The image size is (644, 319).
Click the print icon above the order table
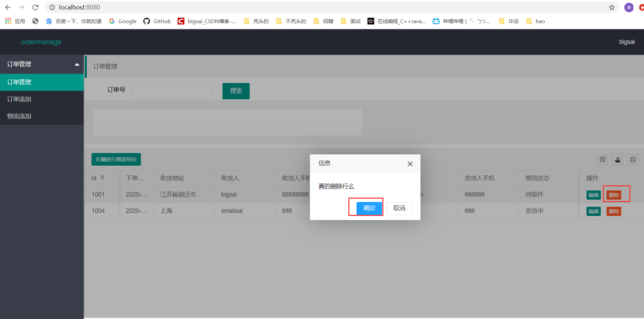pyautogui.click(x=632, y=159)
